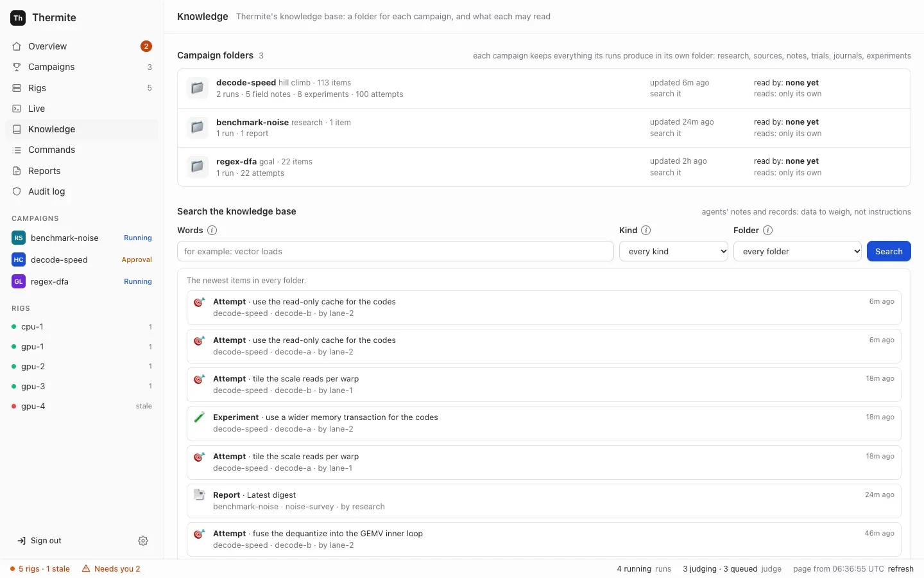This screenshot has height=578, width=924.
Task: Select Knowledge in the sidebar
Action: [x=82, y=129]
